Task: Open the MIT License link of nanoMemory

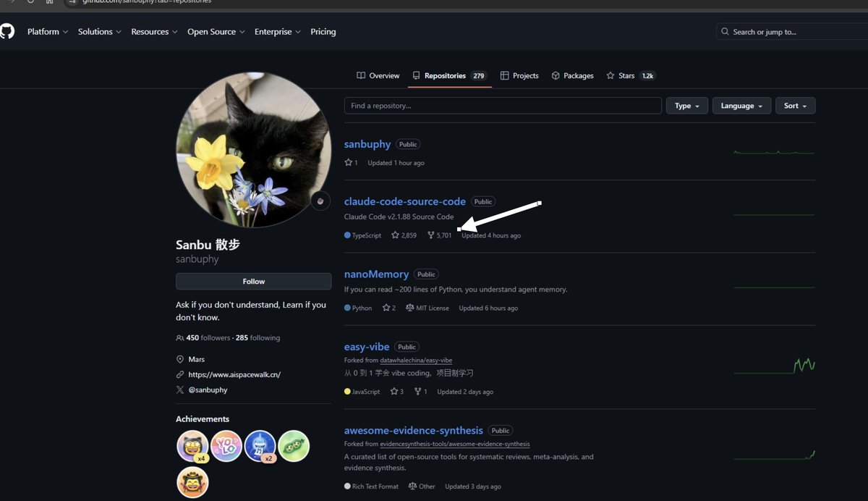Action: (427, 308)
